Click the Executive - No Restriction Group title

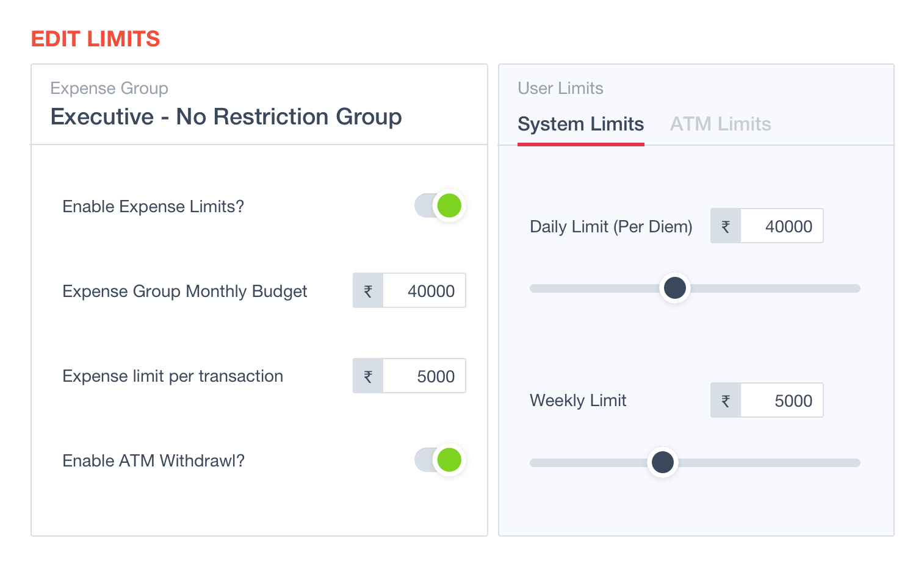click(x=226, y=116)
